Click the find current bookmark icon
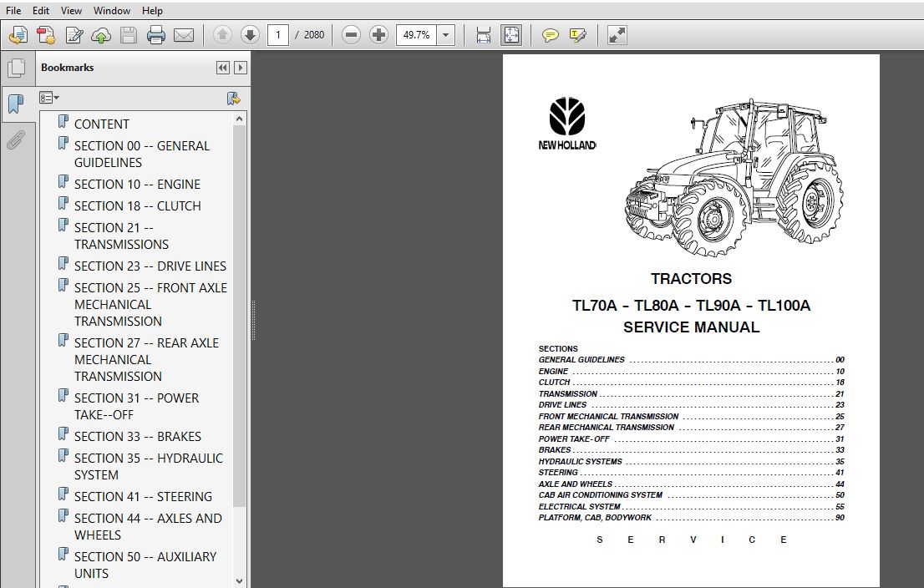924x588 pixels. pos(234,99)
